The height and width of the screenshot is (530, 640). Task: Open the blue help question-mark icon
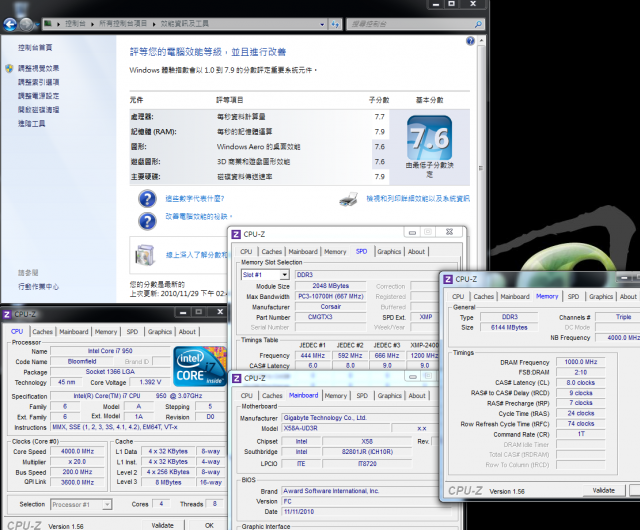470,41
